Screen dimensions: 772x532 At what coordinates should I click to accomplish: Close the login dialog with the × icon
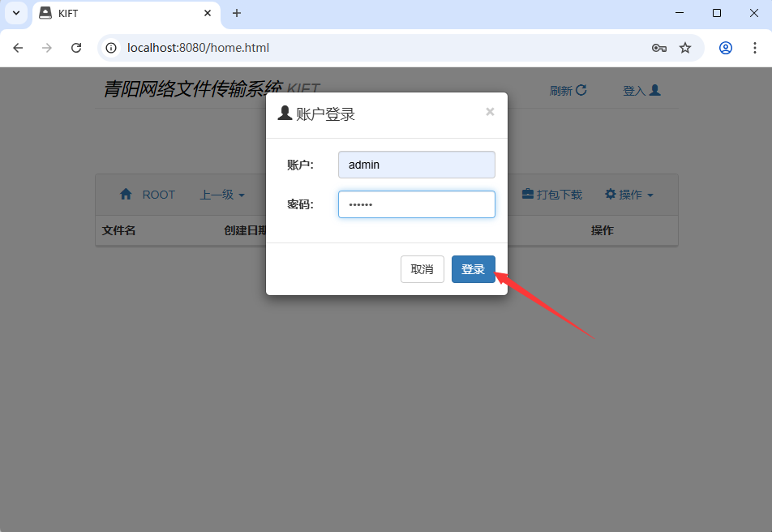490,112
